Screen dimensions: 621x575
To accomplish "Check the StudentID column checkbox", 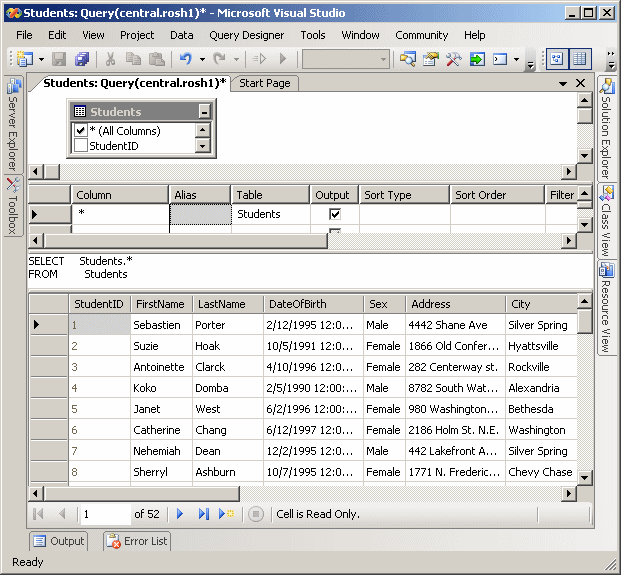I will [x=81, y=145].
